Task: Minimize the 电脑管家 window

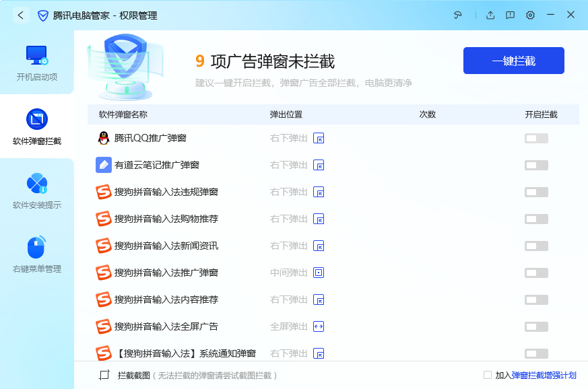Action: pos(550,15)
